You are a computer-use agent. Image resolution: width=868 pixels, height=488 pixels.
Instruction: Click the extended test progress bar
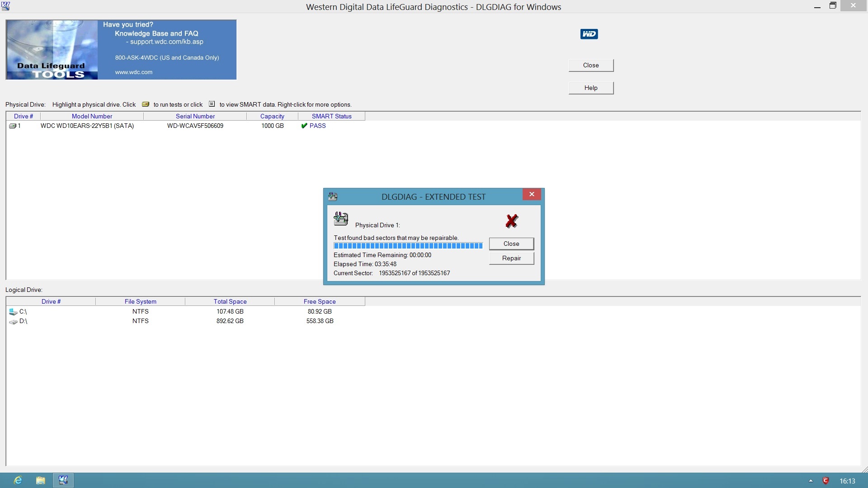[x=408, y=246]
